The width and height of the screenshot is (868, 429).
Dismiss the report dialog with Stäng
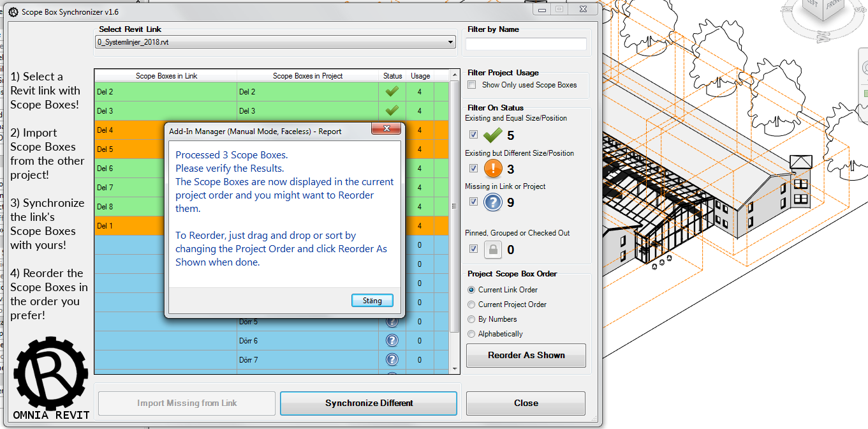point(372,300)
